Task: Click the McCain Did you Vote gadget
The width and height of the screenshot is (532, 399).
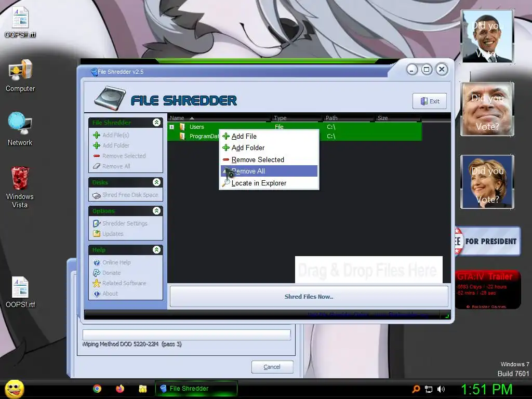Action: point(487,109)
